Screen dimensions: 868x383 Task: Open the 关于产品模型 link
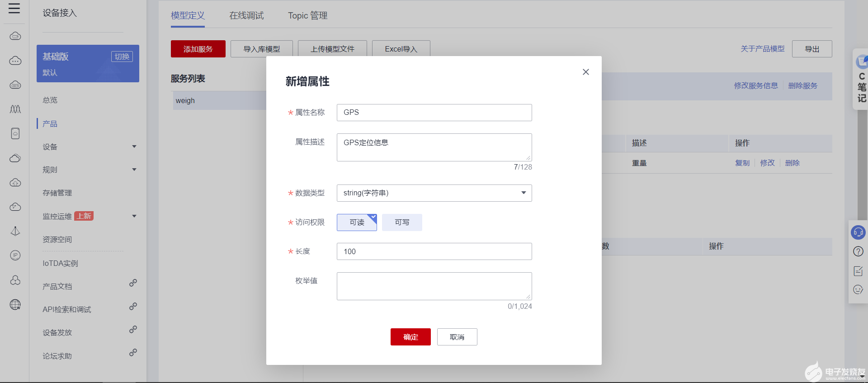[763, 48]
